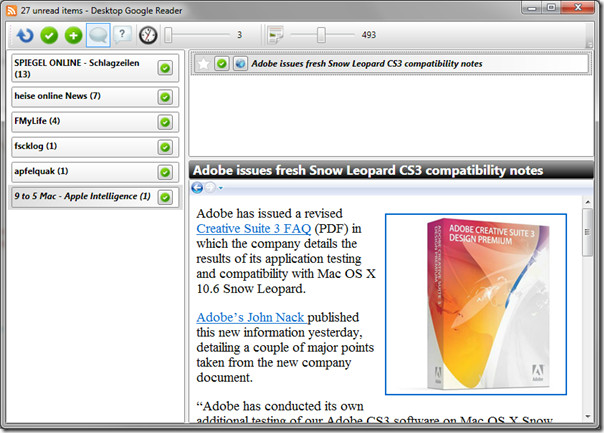Click the browser forward arrow button

click(210, 188)
